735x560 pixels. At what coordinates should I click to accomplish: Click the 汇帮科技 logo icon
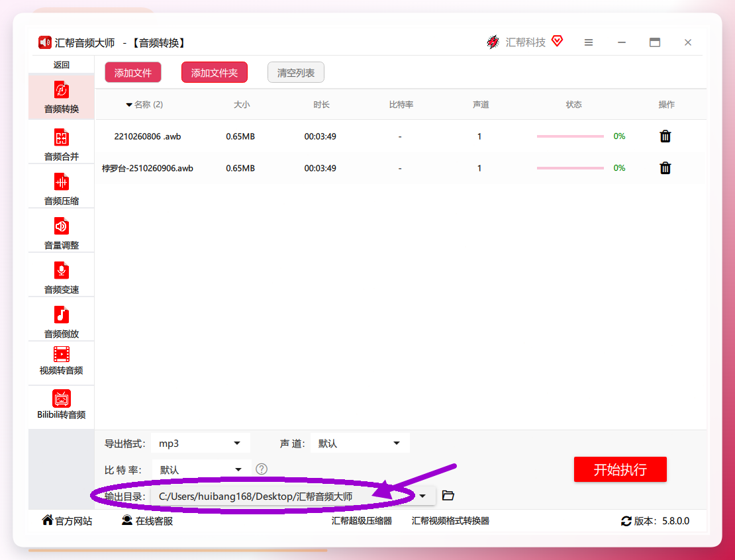click(493, 42)
